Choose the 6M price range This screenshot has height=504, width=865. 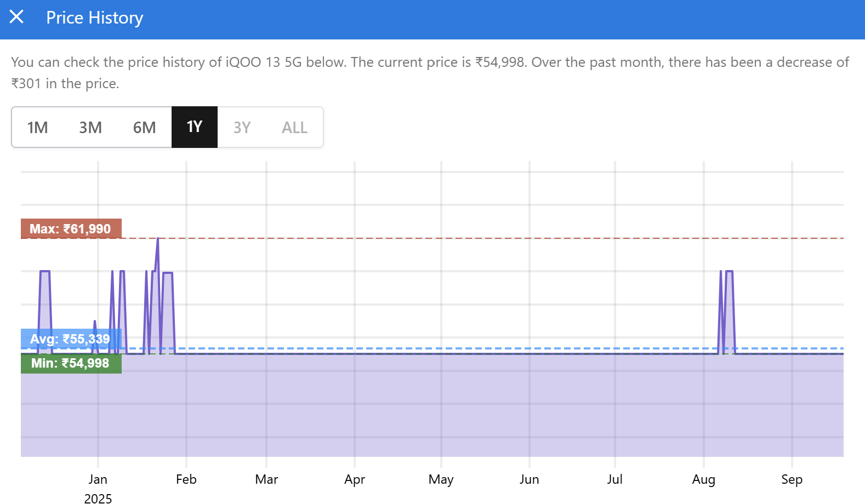point(144,128)
